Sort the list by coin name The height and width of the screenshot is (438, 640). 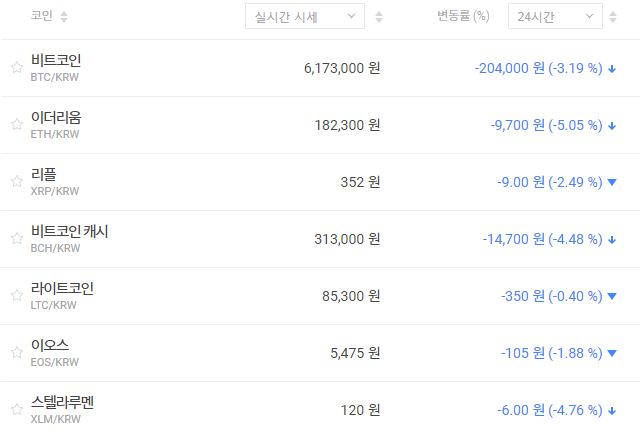coord(65,17)
